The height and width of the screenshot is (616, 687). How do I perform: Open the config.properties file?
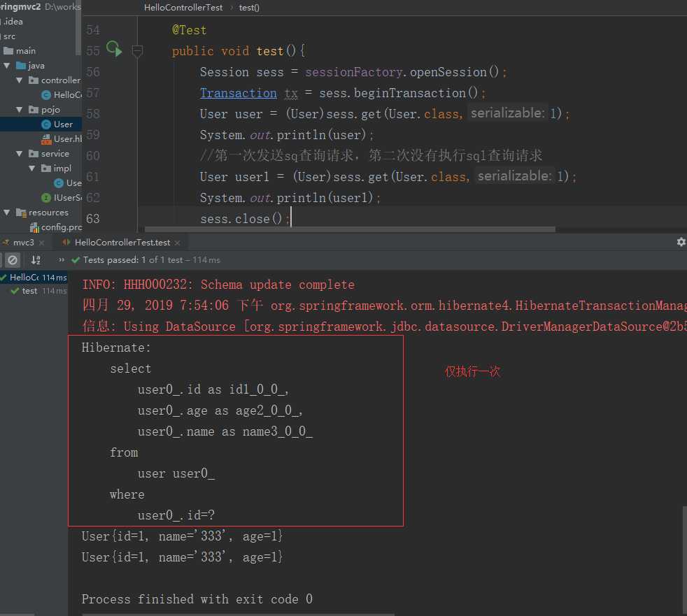pos(56,227)
